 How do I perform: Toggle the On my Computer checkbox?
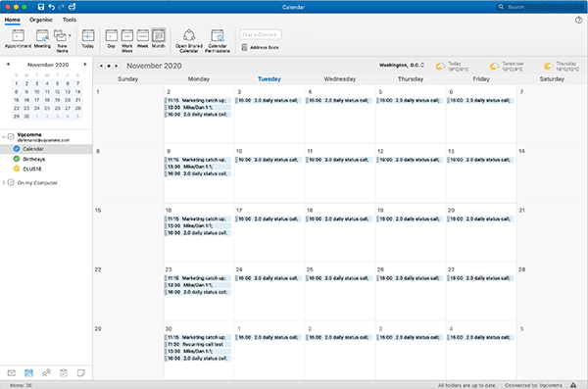point(11,182)
